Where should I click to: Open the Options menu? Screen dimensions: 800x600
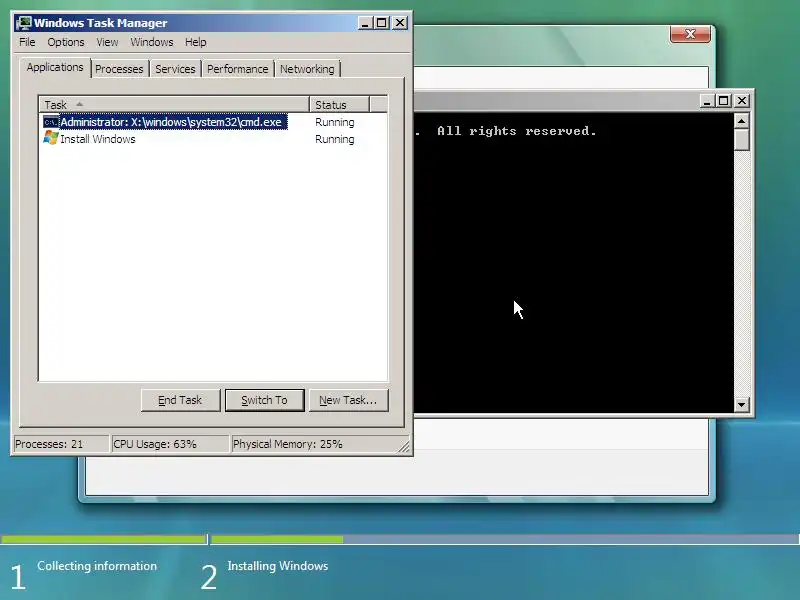[66, 42]
